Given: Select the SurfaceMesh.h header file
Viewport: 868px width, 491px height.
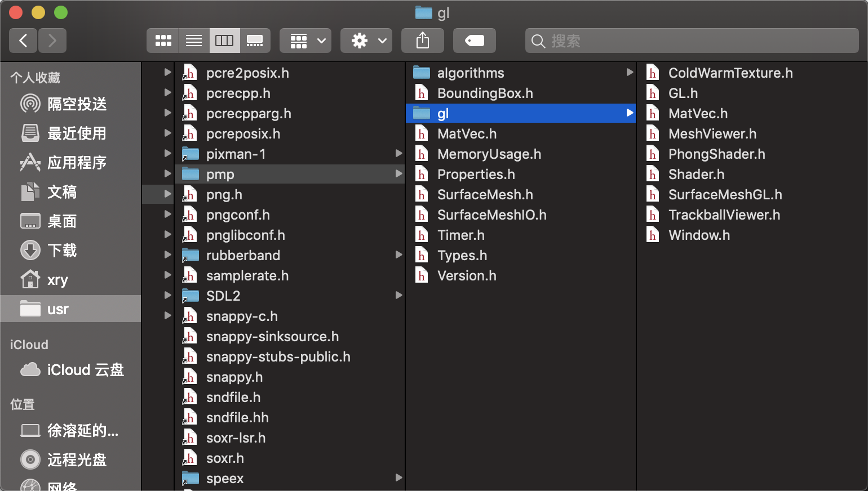Looking at the screenshot, I should pyautogui.click(x=485, y=194).
